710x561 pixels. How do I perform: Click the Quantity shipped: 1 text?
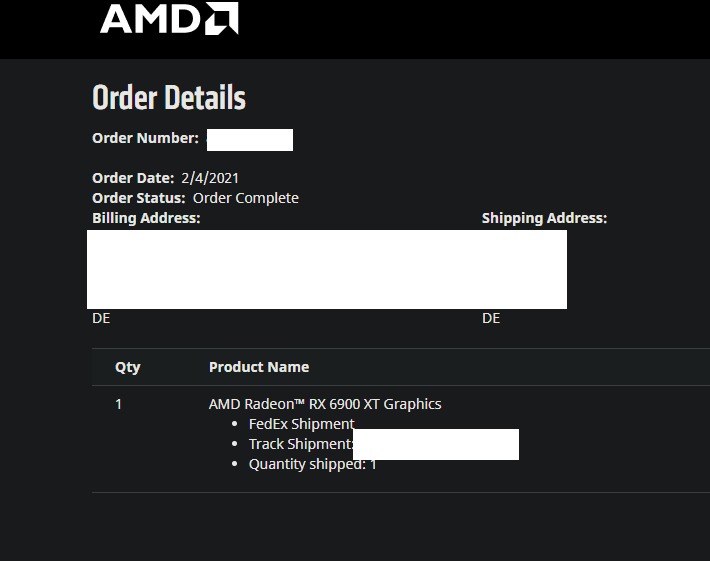pyautogui.click(x=312, y=464)
